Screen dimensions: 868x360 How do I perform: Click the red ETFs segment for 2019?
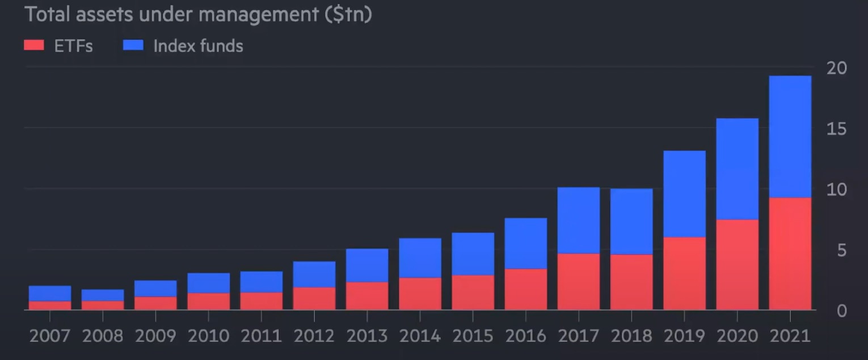(685, 274)
